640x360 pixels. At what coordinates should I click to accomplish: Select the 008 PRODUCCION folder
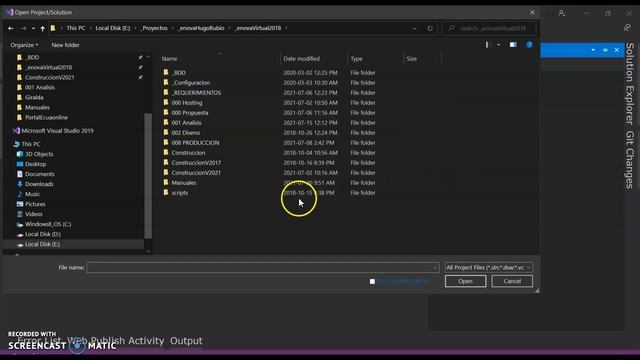(x=195, y=143)
